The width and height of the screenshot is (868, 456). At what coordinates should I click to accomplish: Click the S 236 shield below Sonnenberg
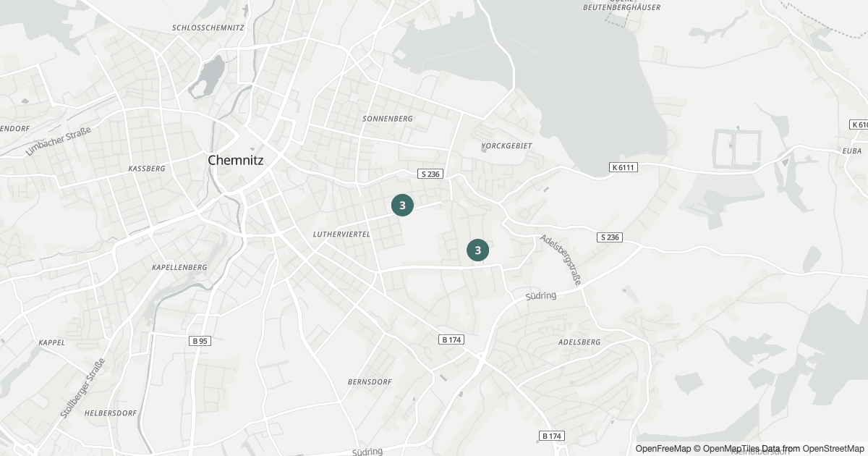(x=430, y=174)
